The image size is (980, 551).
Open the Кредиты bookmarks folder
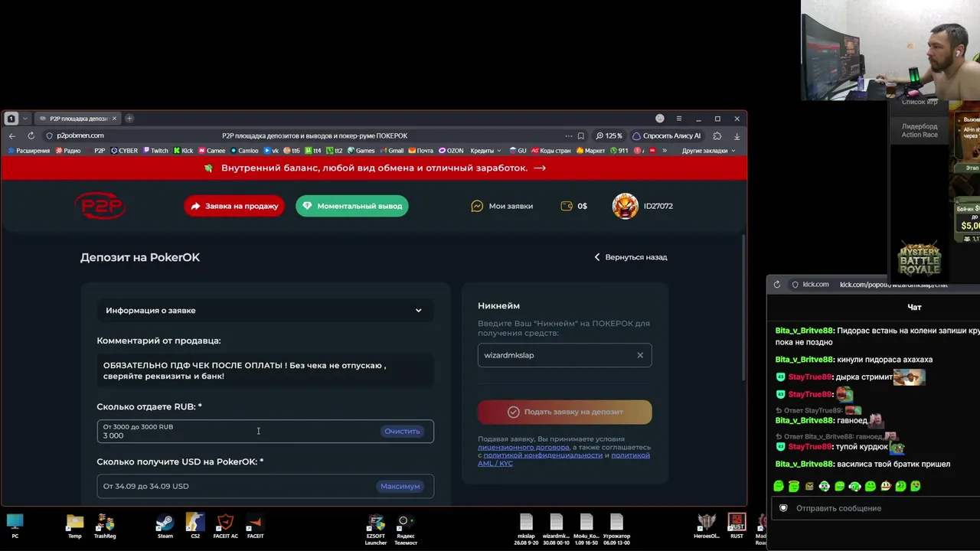485,151
